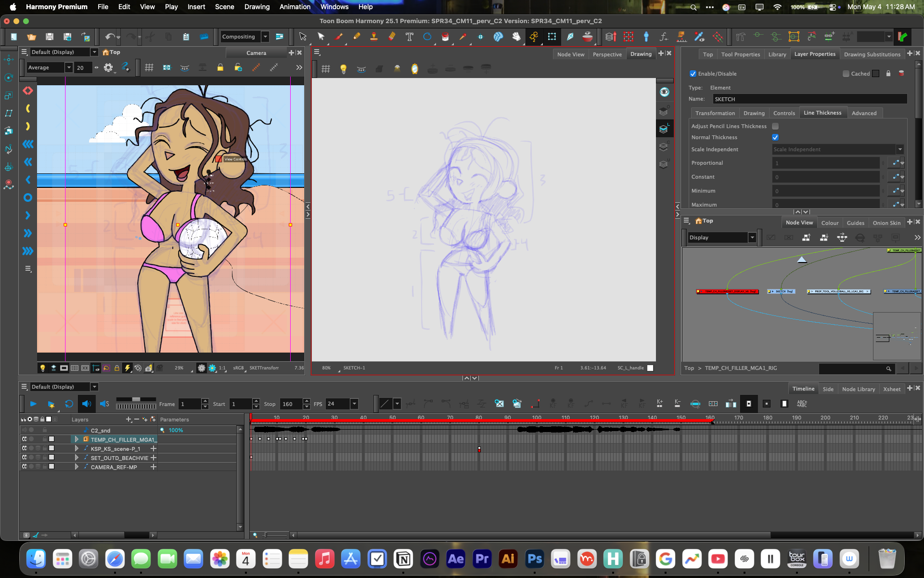Click the Name field containing SKETCH
This screenshot has width=924, height=578.
coord(809,99)
